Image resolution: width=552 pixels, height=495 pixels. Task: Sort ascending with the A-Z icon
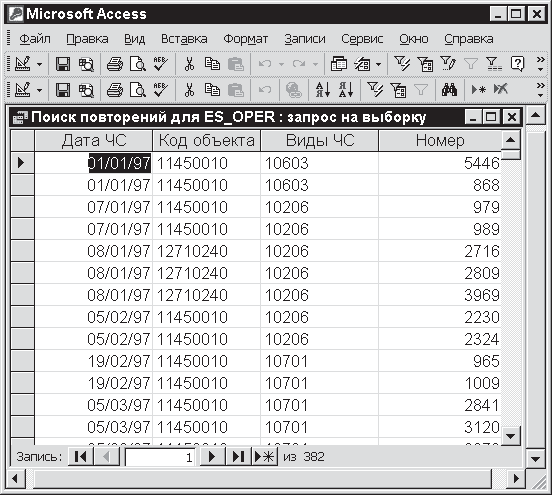(x=323, y=90)
